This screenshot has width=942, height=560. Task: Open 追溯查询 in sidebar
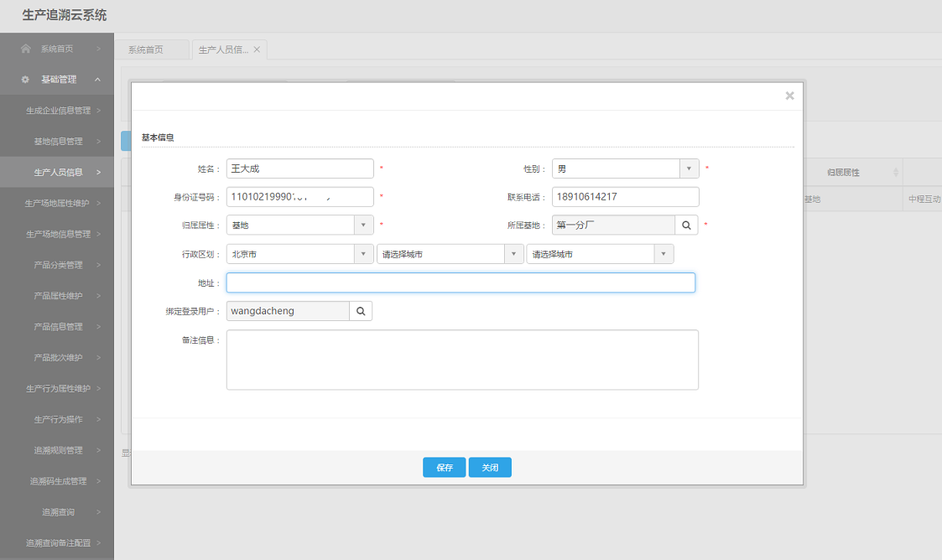57,512
